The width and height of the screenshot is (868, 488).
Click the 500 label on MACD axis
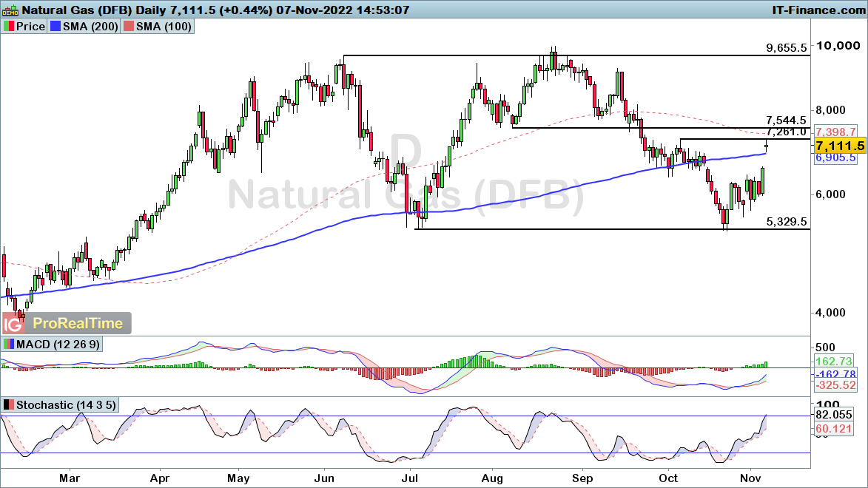825,348
